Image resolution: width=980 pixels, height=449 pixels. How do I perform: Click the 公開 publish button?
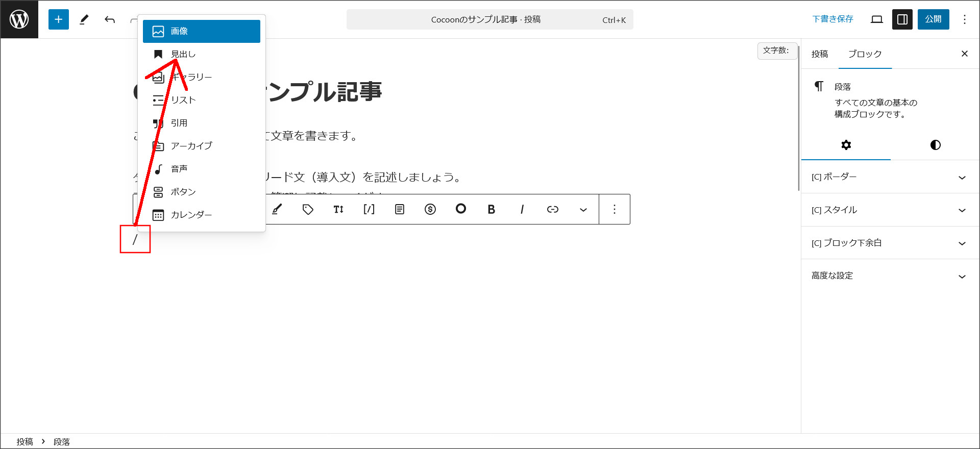[934, 19]
